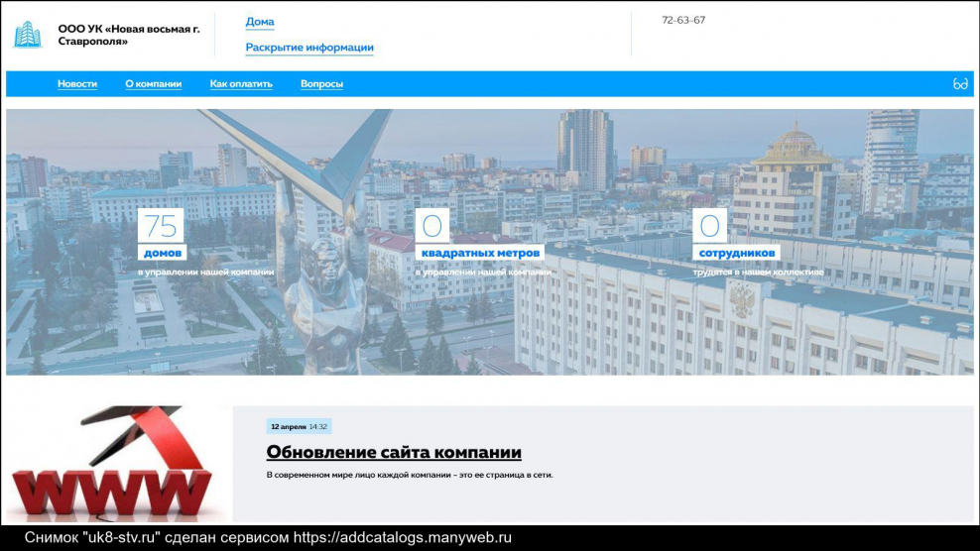Screen dimensions: 980x551
Task: Click the домов label under counter
Action: point(162,253)
